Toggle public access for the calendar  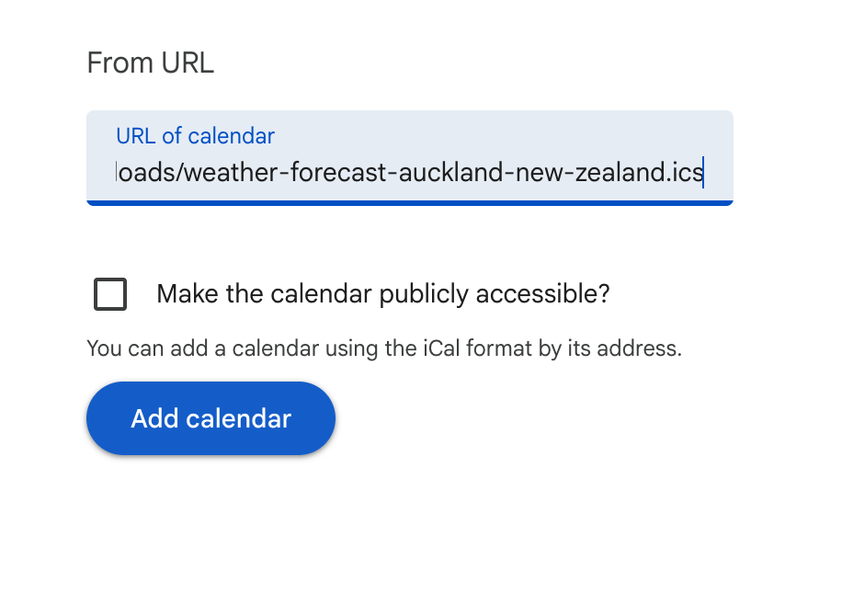(x=110, y=295)
